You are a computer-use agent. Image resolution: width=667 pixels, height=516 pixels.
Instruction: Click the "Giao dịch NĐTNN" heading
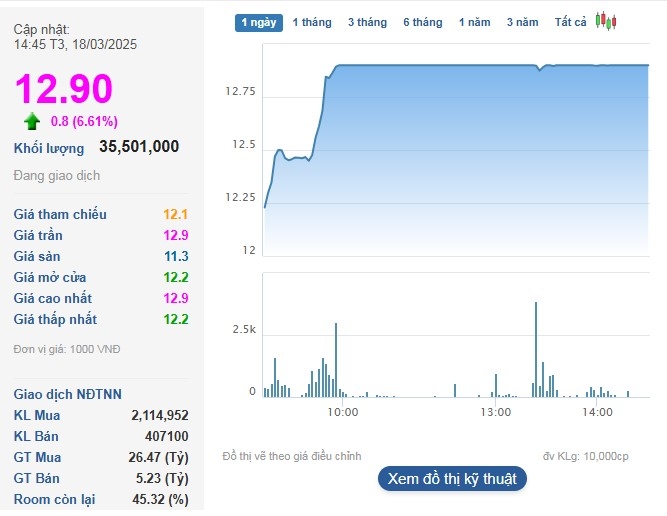[x=68, y=394]
